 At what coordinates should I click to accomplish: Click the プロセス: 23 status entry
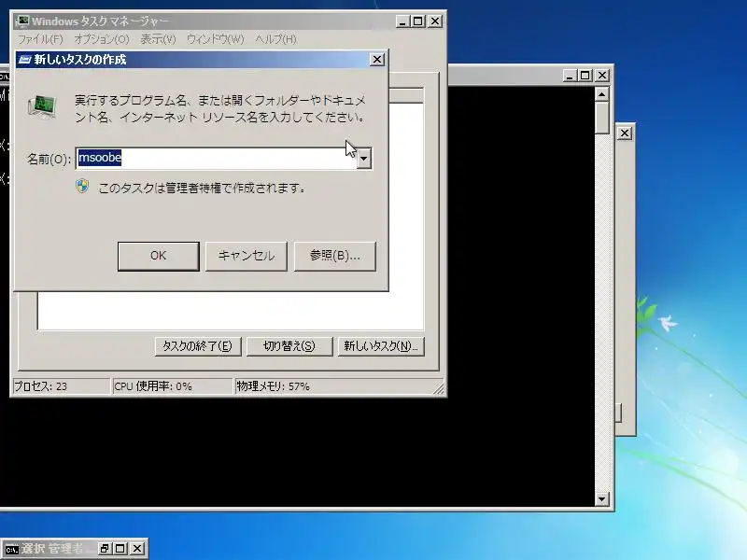click(x=61, y=386)
